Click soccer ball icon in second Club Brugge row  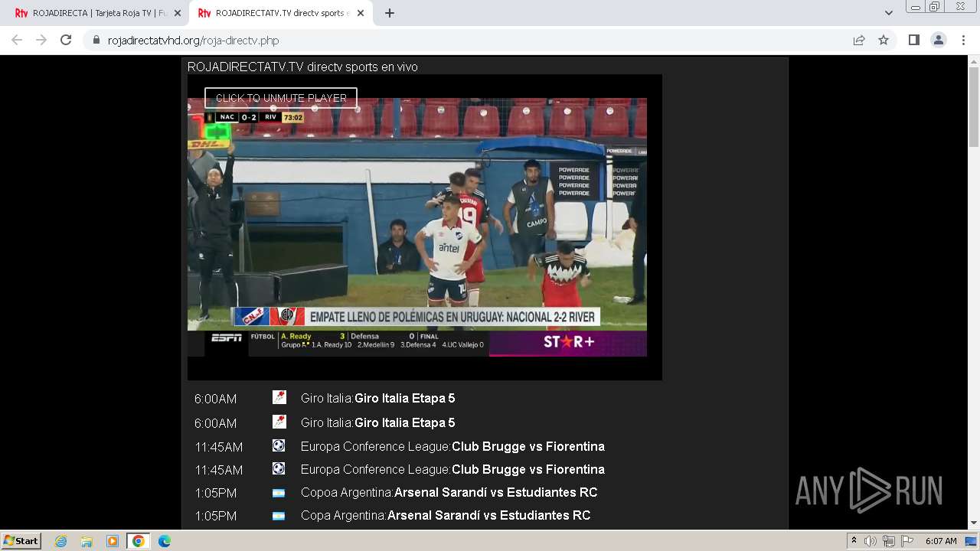tap(279, 468)
